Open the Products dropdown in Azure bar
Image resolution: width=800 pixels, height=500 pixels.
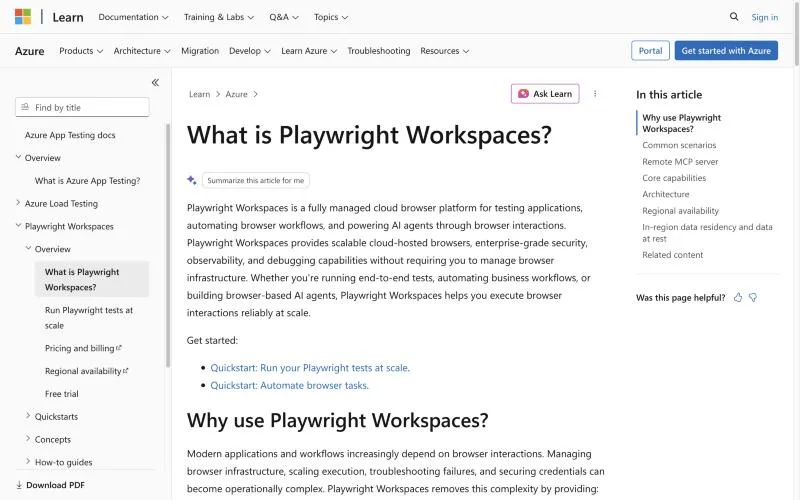click(x=81, y=51)
